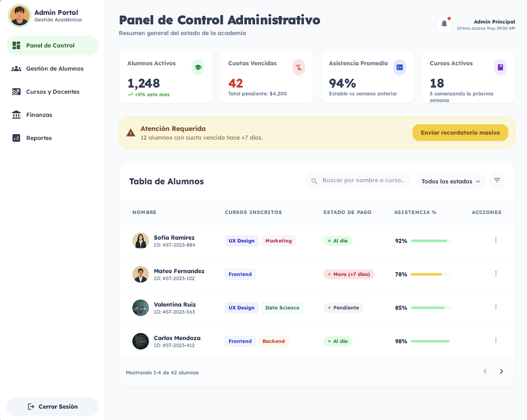Click the Cuotas Vencidas card icon

pyautogui.click(x=299, y=67)
